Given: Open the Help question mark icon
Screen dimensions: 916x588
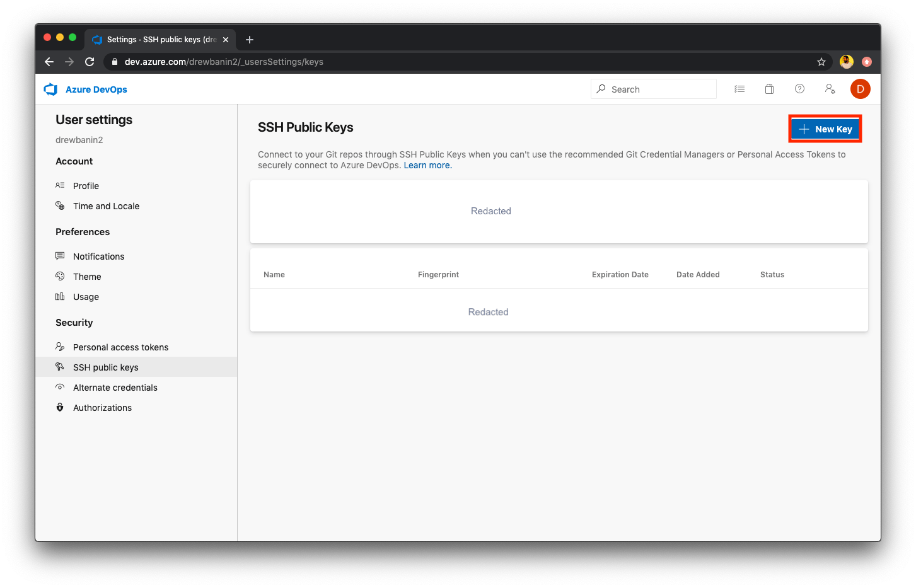Looking at the screenshot, I should tap(799, 89).
